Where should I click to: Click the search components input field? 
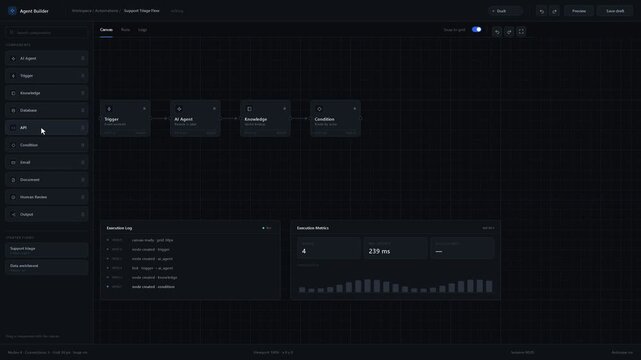click(x=47, y=33)
